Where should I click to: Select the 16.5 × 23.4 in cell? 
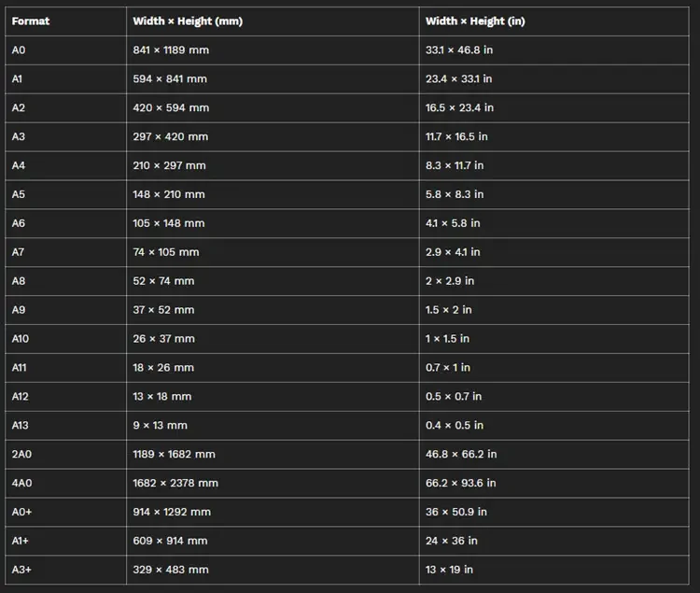coord(459,107)
